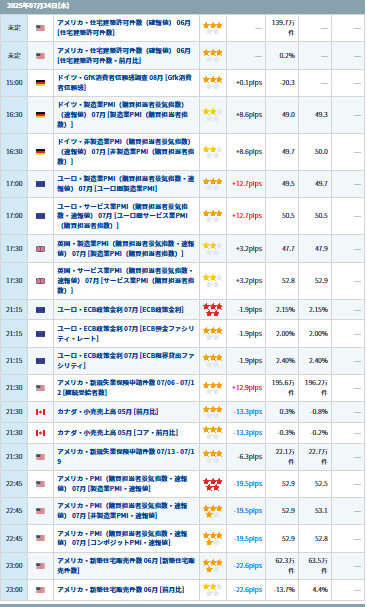Click the German flag icon at 15:00
The image size is (367, 607).
coord(40,83)
